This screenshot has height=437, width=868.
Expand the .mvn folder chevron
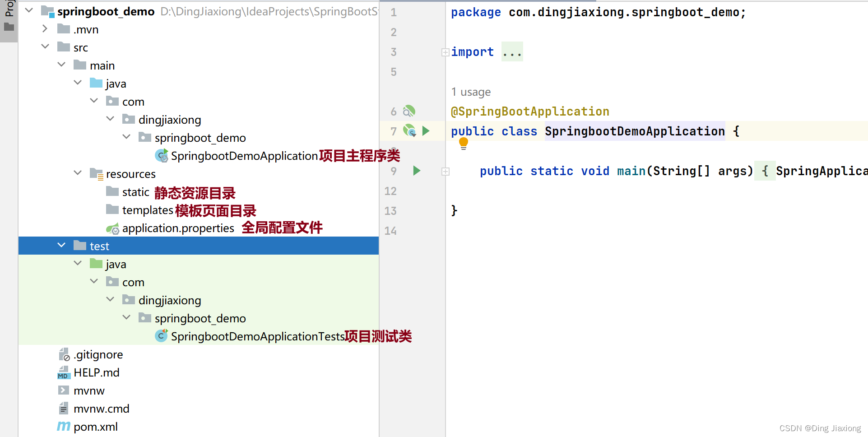click(45, 28)
